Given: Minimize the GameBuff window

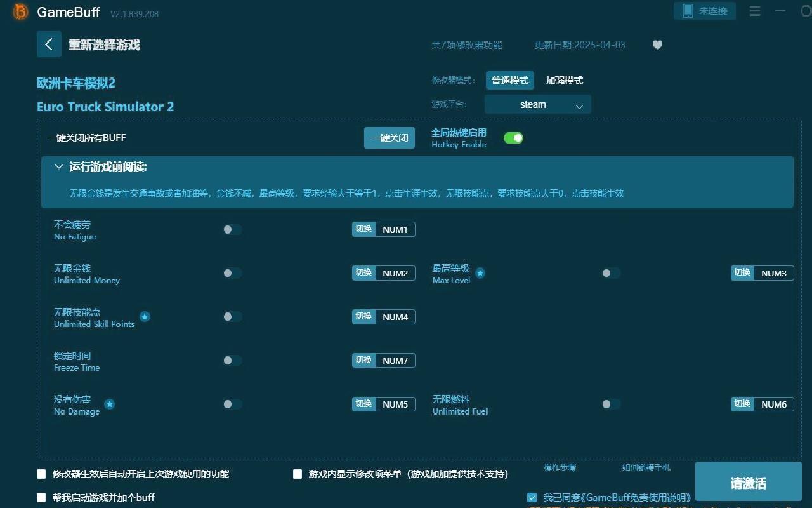Looking at the screenshot, I should (780, 11).
